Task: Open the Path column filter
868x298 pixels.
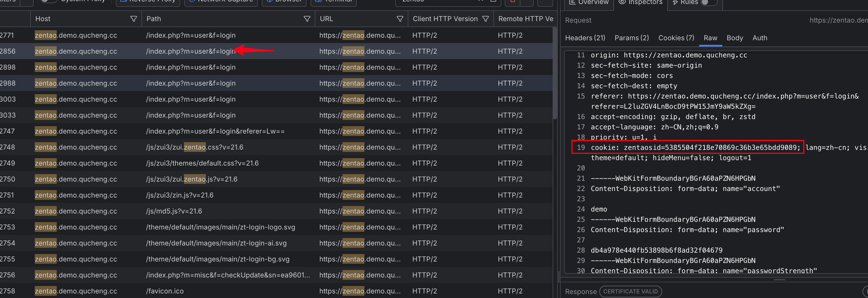Action: [x=307, y=19]
